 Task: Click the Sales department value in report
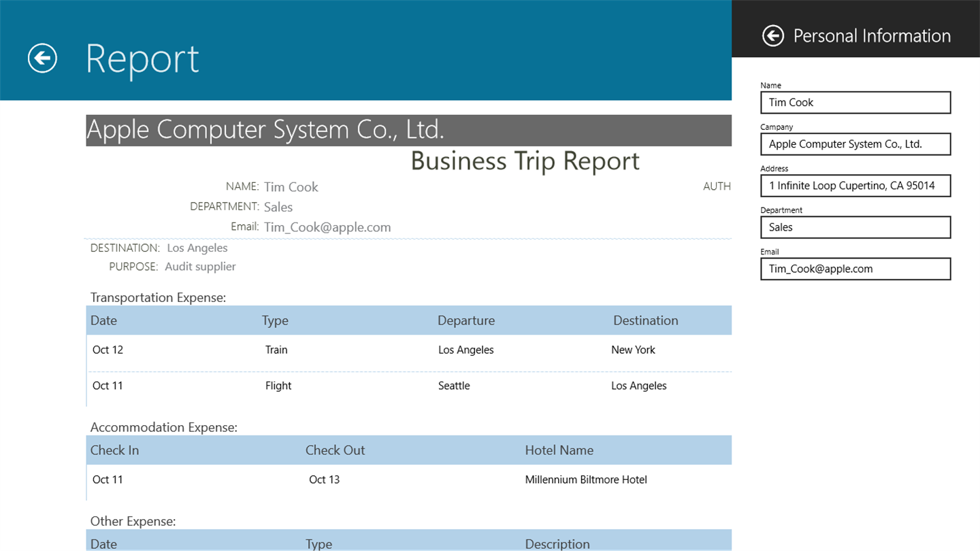[x=278, y=207]
